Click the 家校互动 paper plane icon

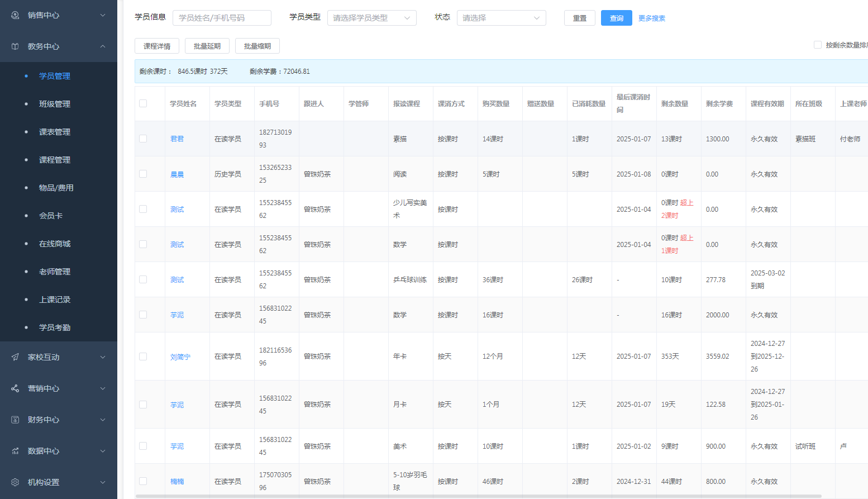click(15, 357)
